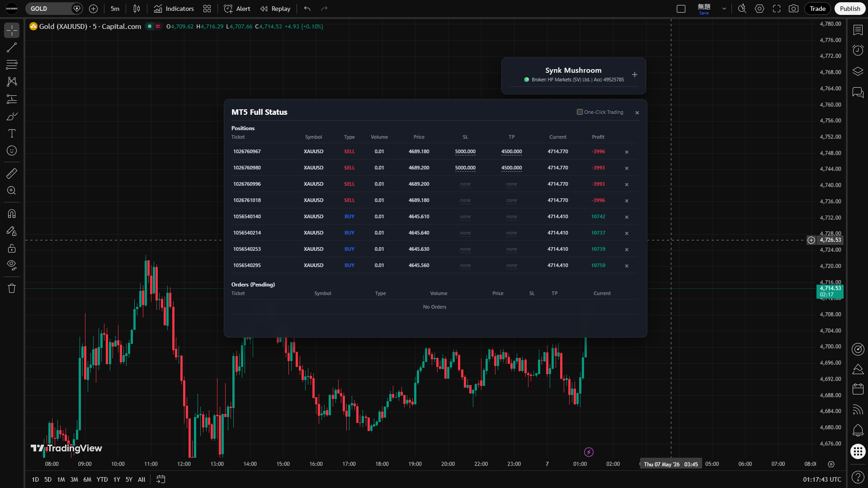Toggle hide all drawings visibility
Image resolution: width=868 pixels, height=488 pixels.
coord(12,265)
